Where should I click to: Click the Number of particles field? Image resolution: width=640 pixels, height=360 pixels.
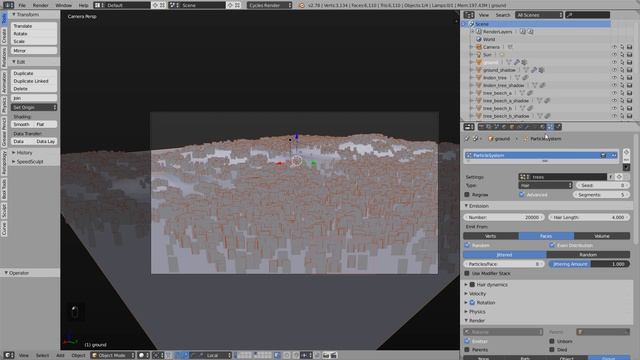click(x=504, y=218)
